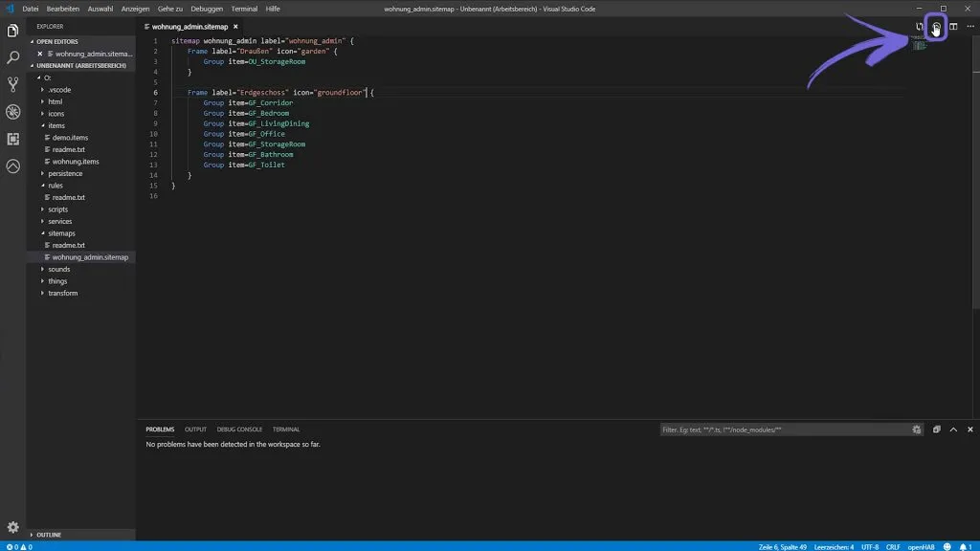
Task: Click the feedback smiley in status bar
Action: (x=947, y=546)
